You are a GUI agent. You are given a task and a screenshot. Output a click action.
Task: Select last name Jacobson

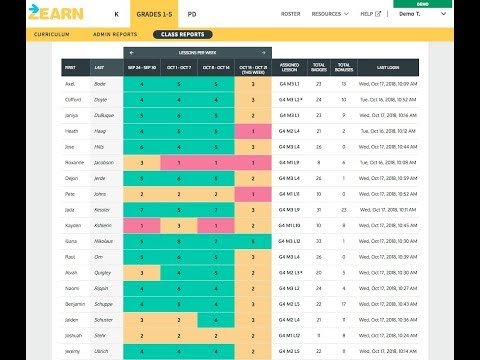pyautogui.click(x=104, y=163)
